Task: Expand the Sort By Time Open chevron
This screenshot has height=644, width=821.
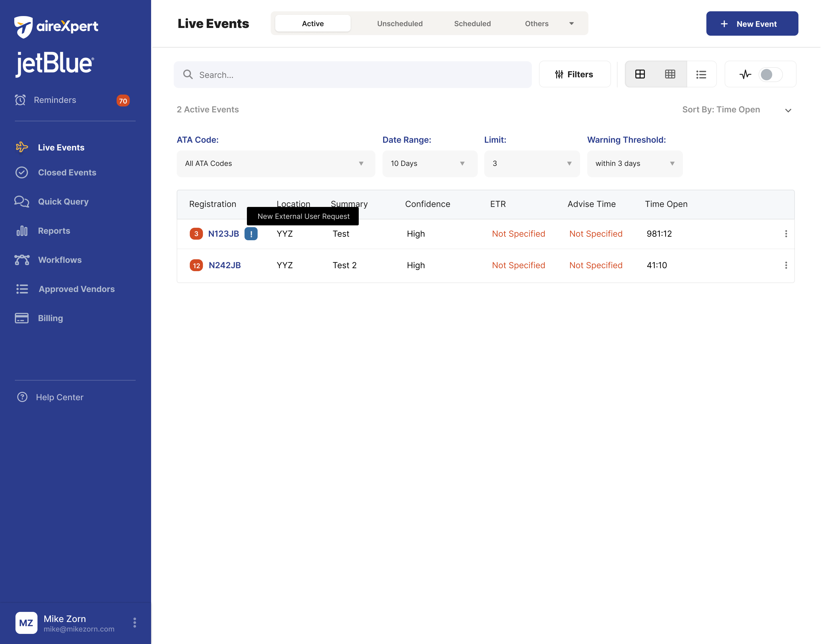Action: point(788,111)
